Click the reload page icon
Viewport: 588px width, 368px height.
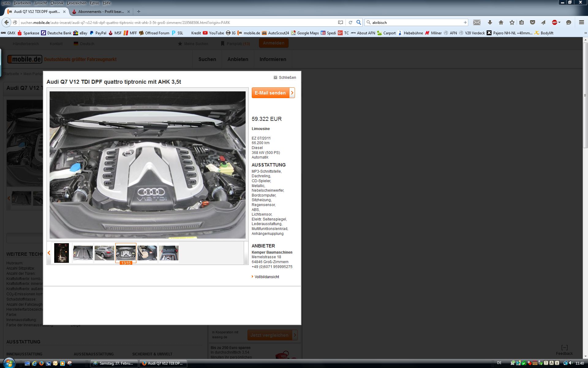tap(350, 22)
